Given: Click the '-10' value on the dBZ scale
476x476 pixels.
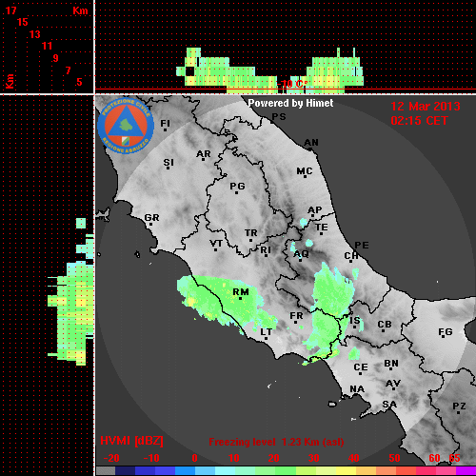Looking at the screenshot, I should [x=151, y=458].
